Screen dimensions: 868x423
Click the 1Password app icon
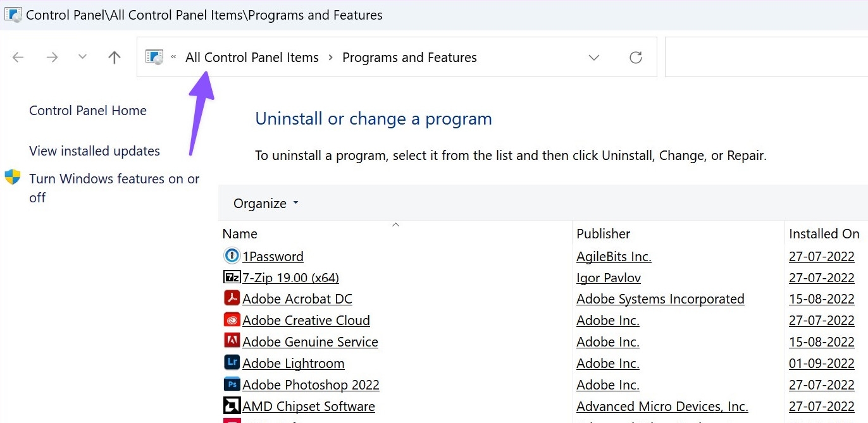(x=232, y=256)
